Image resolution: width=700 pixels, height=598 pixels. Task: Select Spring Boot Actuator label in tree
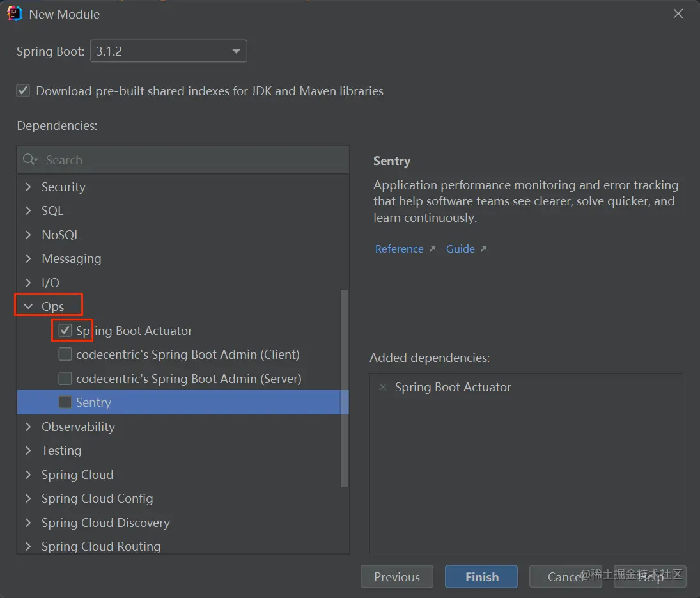pyautogui.click(x=134, y=331)
